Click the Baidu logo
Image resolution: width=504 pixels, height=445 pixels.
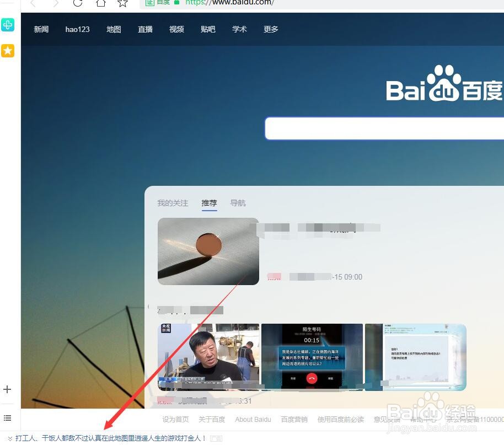coord(444,83)
